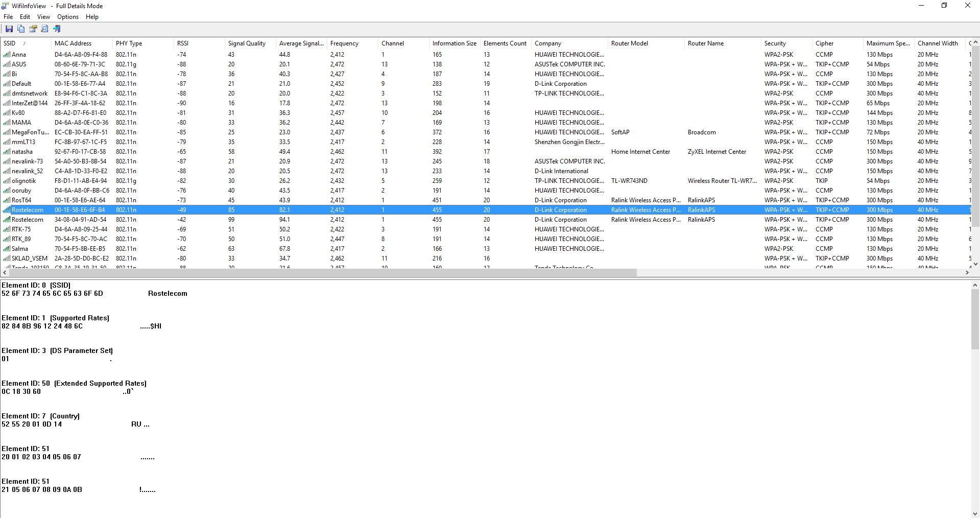Click the signal icon next to Anna
Viewport: 980px width, 518px height.
pyautogui.click(x=7, y=54)
